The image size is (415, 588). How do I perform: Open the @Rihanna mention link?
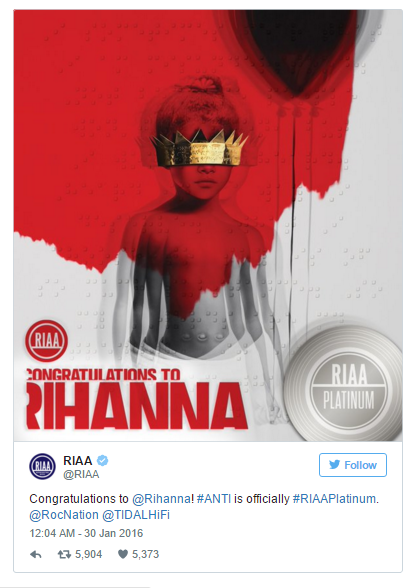[162, 499]
